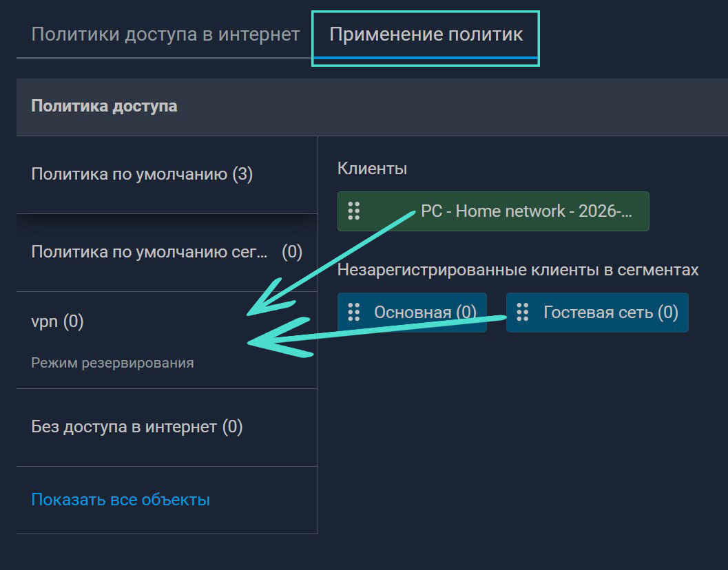728x570 pixels.
Task: Select the vpn (0) policy
Action: pyautogui.click(x=57, y=321)
